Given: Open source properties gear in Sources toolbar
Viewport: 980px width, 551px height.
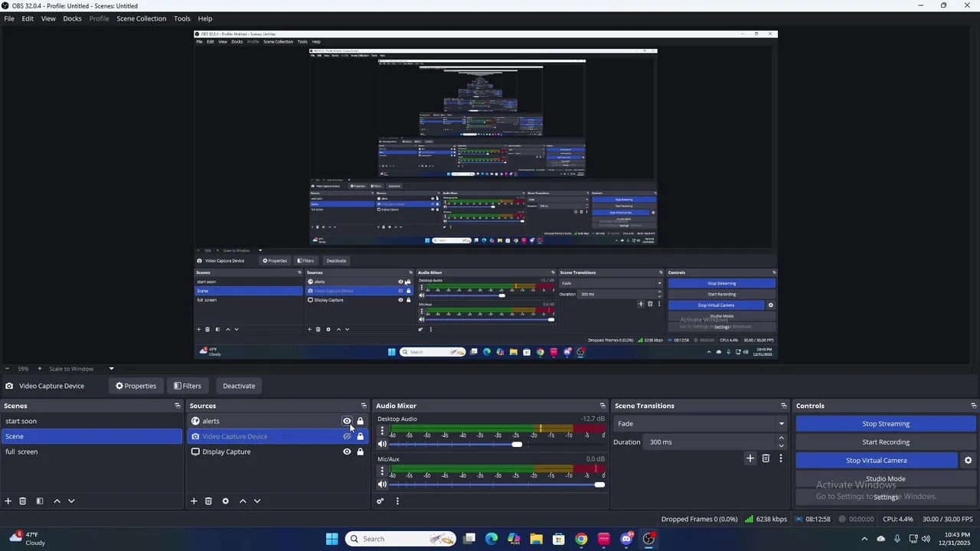Looking at the screenshot, I should point(225,501).
